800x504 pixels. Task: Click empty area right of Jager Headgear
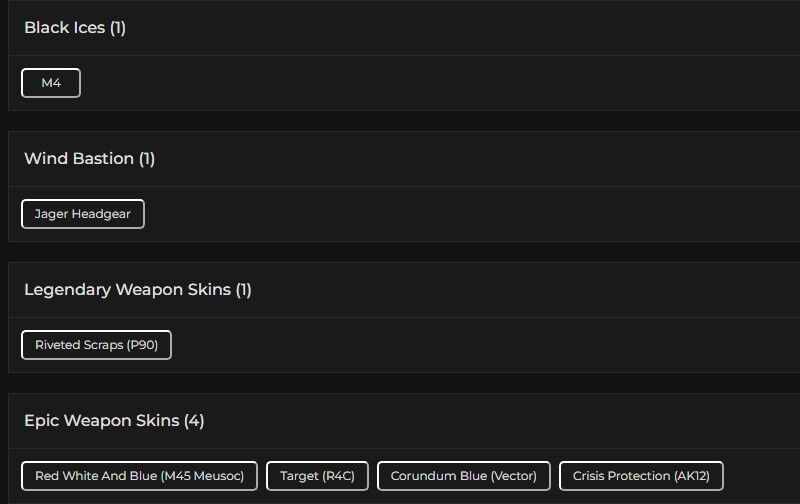click(450, 214)
